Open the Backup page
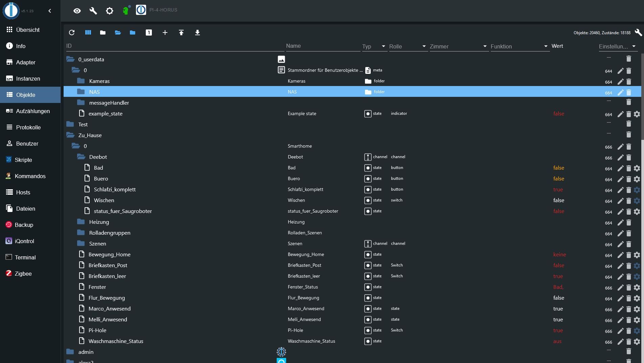This screenshot has width=644, height=363. coord(30,225)
